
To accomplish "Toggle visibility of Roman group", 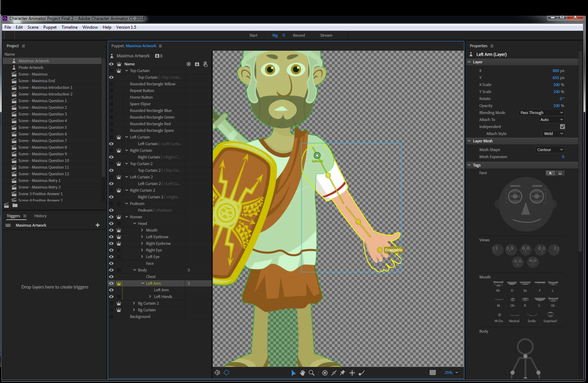I will tap(111, 217).
